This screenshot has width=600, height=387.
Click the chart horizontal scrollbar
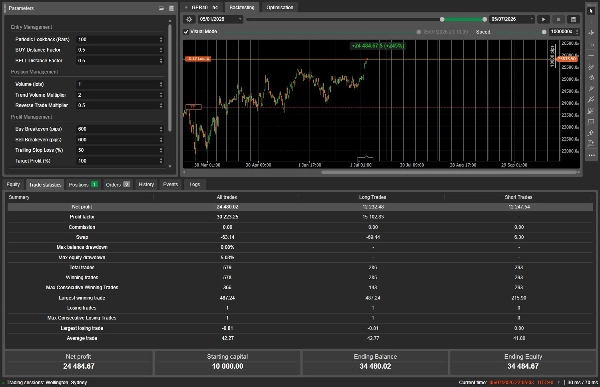pos(449,173)
